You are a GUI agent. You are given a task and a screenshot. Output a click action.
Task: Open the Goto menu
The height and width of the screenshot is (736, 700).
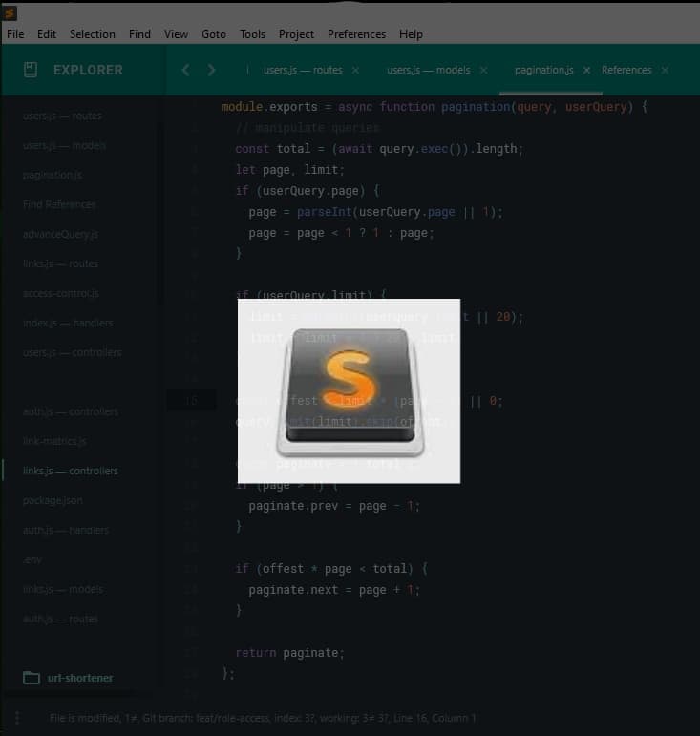[x=214, y=34]
